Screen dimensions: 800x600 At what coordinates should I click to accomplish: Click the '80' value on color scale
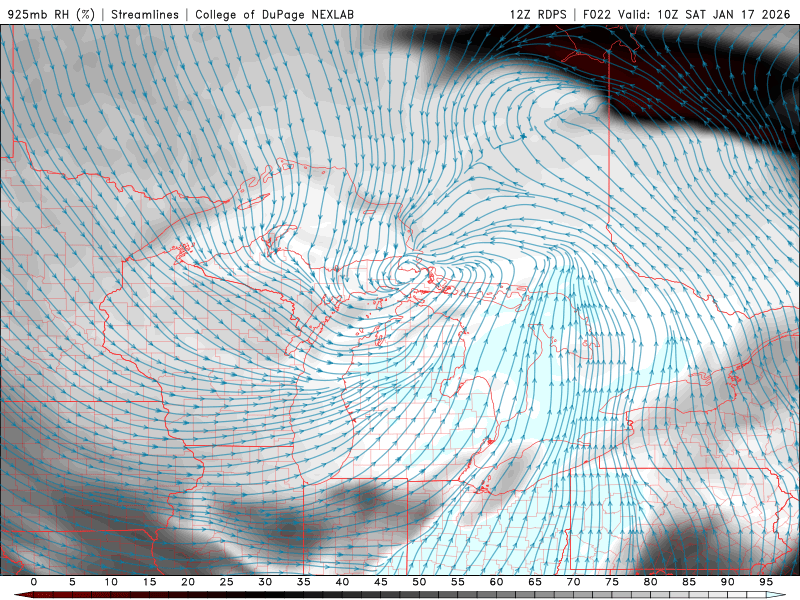pyautogui.click(x=651, y=582)
